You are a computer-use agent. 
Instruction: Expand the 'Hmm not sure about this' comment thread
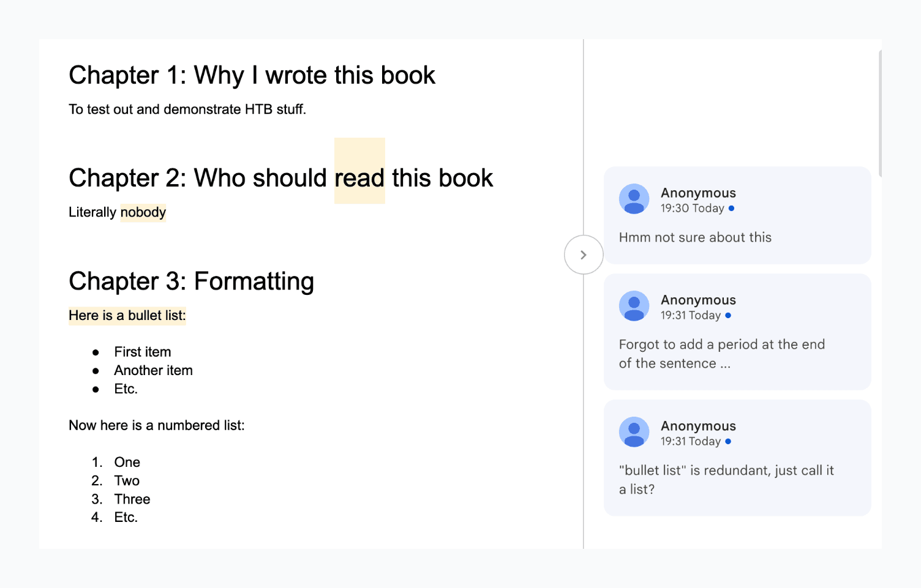point(737,215)
